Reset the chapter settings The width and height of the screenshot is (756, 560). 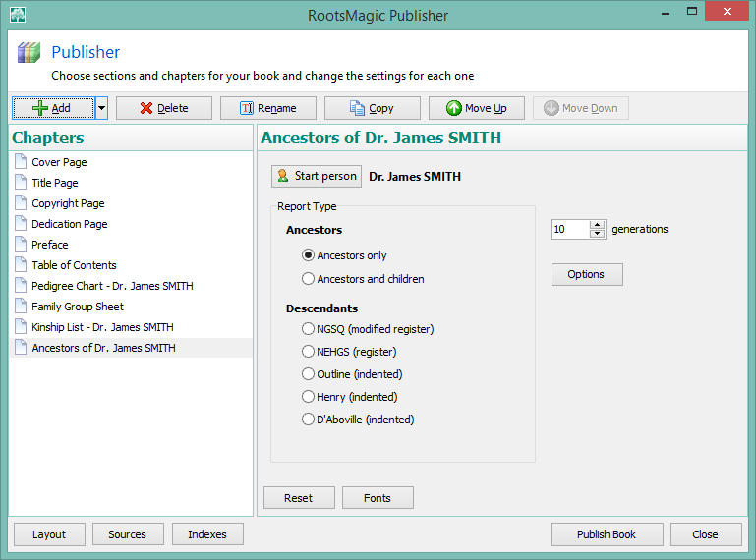point(299,498)
